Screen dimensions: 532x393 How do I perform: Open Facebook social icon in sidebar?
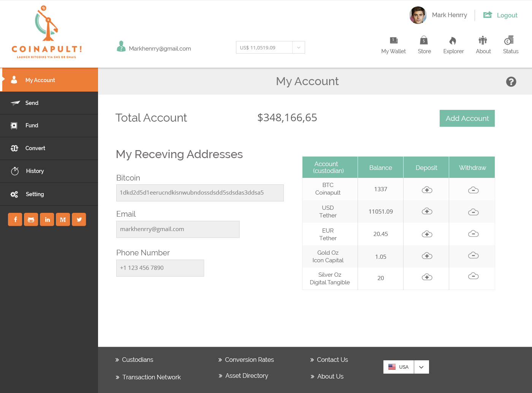pyautogui.click(x=15, y=219)
